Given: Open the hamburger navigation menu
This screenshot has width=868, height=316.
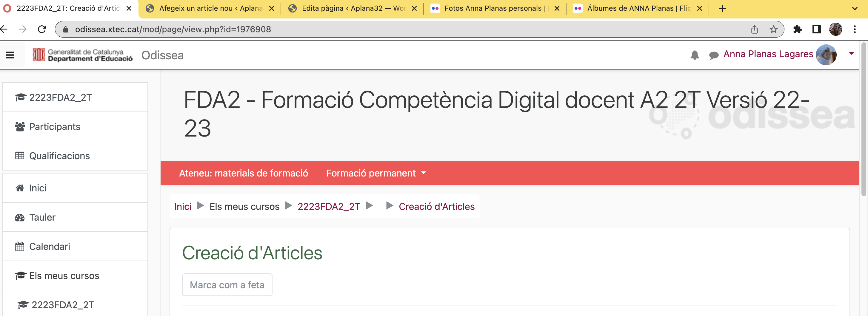Looking at the screenshot, I should tap(10, 55).
